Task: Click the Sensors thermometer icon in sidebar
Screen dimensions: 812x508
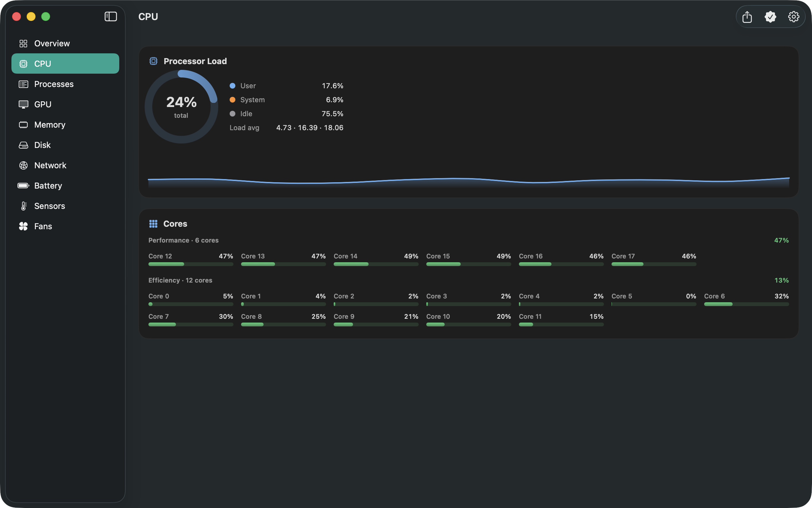Action: point(23,206)
